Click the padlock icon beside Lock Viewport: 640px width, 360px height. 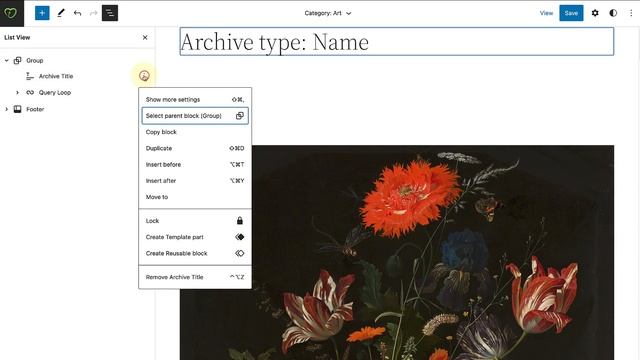point(240,221)
